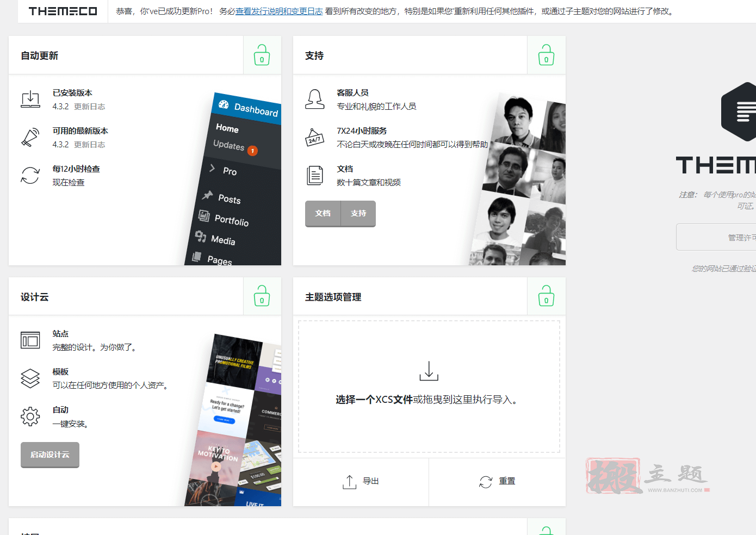Screen dimensions: 756x535
Task: Click the 模板 stacked layers icon
Action: tap(30, 378)
